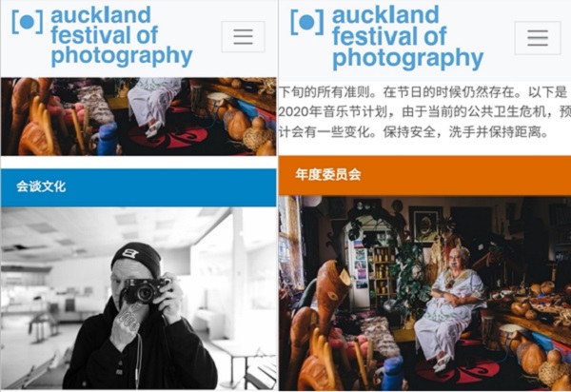Viewport: 571px width, 392px height.
Task: Click the Chinese paragraph mentioning 2020年音乐节计划
Action: click(424, 112)
